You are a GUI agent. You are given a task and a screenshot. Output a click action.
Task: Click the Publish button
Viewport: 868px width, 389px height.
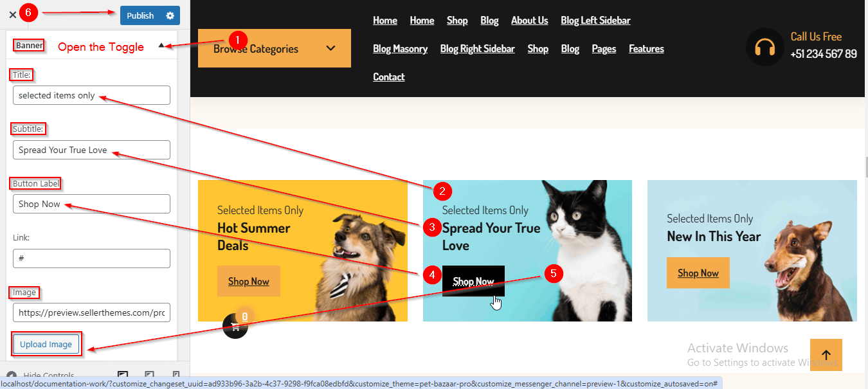point(140,15)
